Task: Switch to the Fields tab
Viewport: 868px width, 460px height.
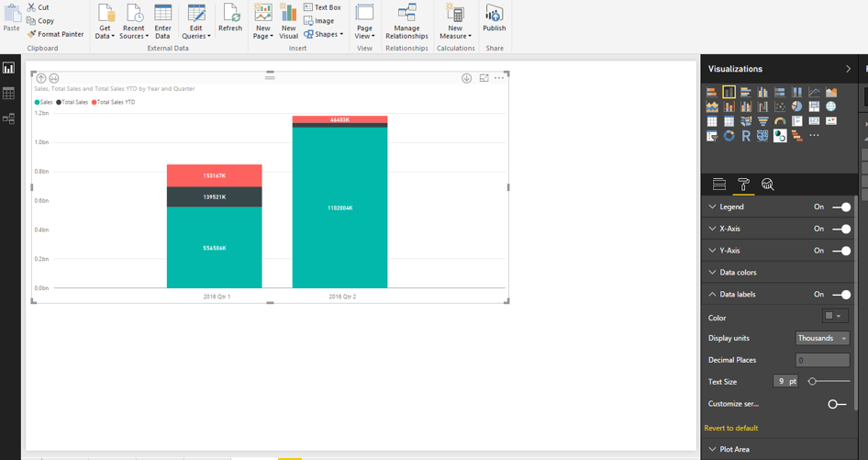Action: [x=719, y=185]
